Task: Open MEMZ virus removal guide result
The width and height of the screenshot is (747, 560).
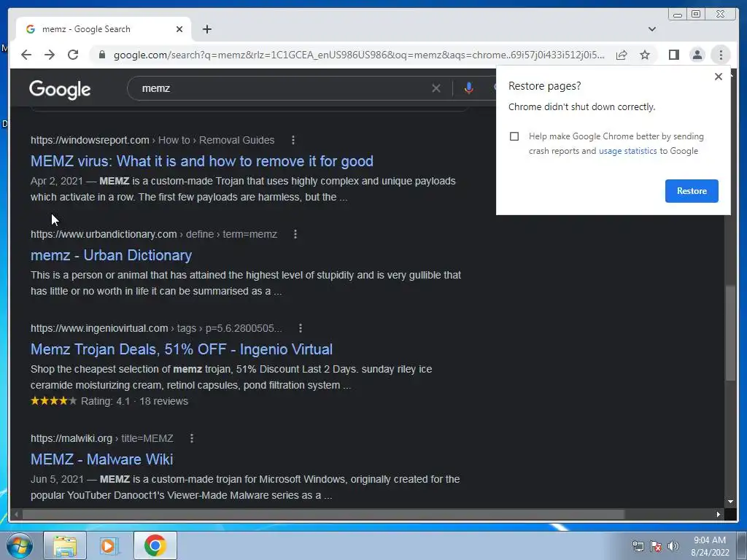Action: (202, 161)
